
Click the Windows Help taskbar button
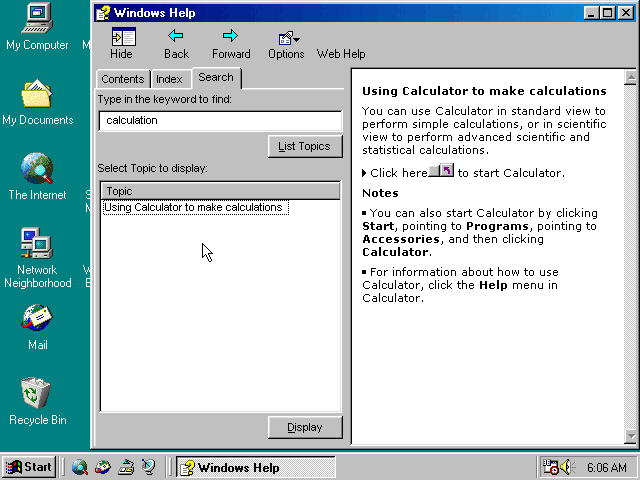(x=256, y=467)
